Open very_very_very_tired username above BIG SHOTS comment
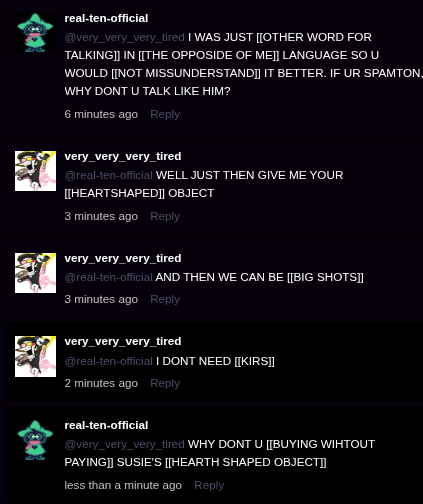 pyautogui.click(x=123, y=258)
